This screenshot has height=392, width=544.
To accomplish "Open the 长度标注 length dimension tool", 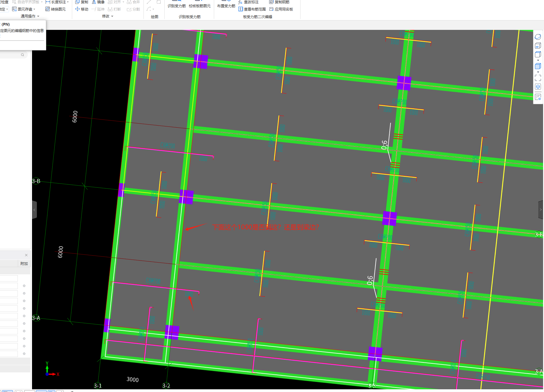I will pos(56,2).
